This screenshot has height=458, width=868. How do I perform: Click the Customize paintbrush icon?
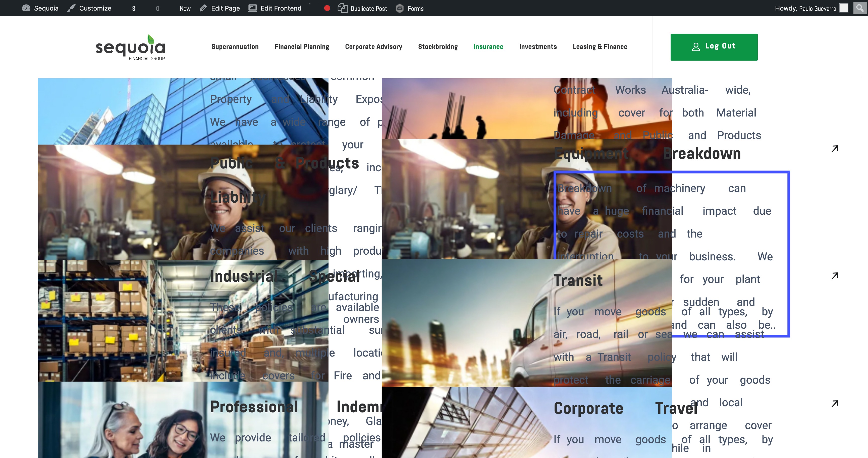71,8
